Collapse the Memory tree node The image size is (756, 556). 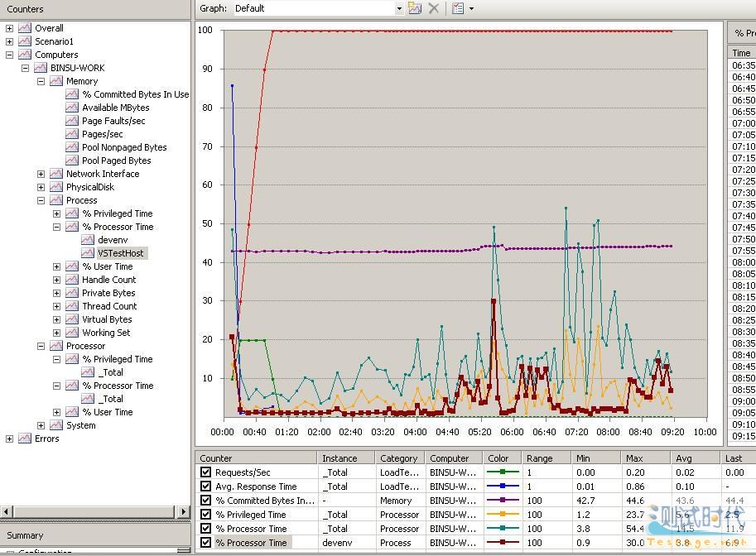coord(41,81)
